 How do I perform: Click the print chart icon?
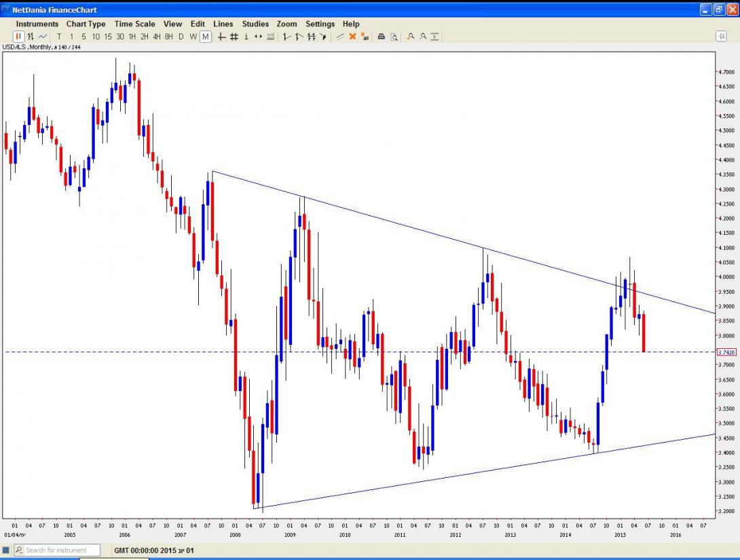382,37
